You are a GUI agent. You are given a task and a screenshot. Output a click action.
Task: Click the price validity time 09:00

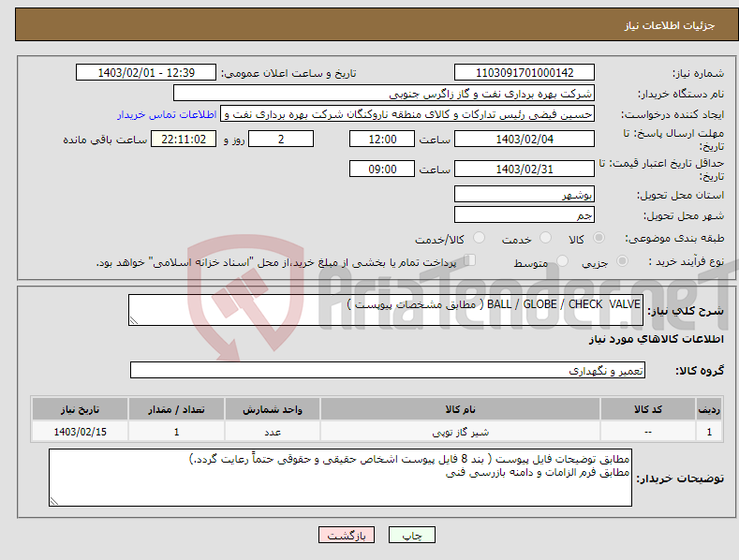coord(382,169)
